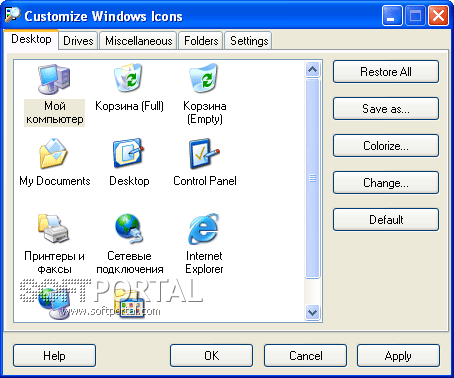The height and width of the screenshot is (378, 454).
Task: Click the Apply button
Action: tap(398, 356)
